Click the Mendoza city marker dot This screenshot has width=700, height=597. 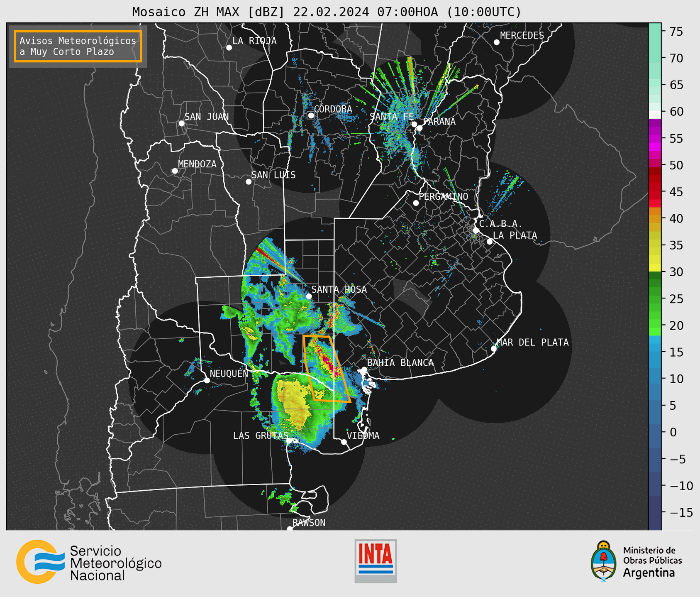[x=175, y=171]
